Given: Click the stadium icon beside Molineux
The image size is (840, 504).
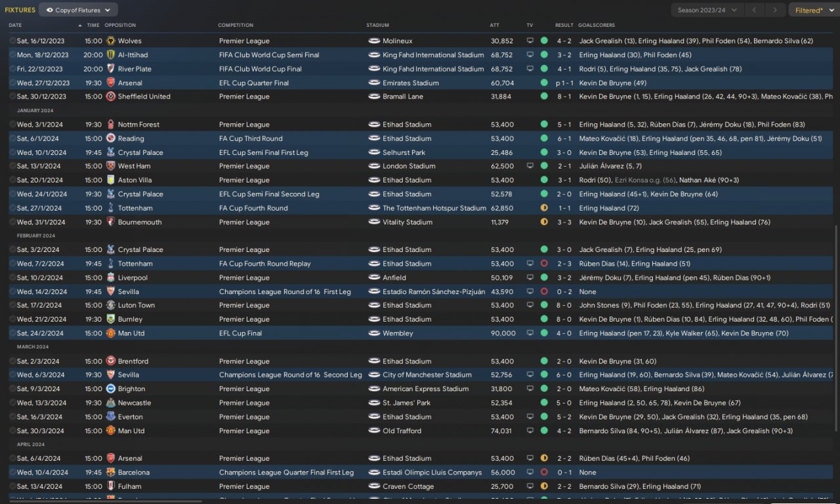Looking at the screenshot, I should tap(375, 41).
